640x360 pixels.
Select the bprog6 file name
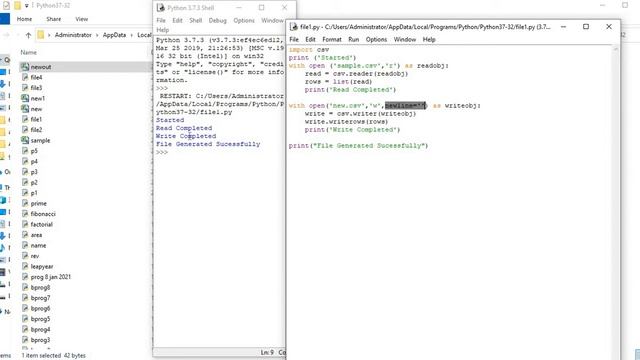point(40,309)
